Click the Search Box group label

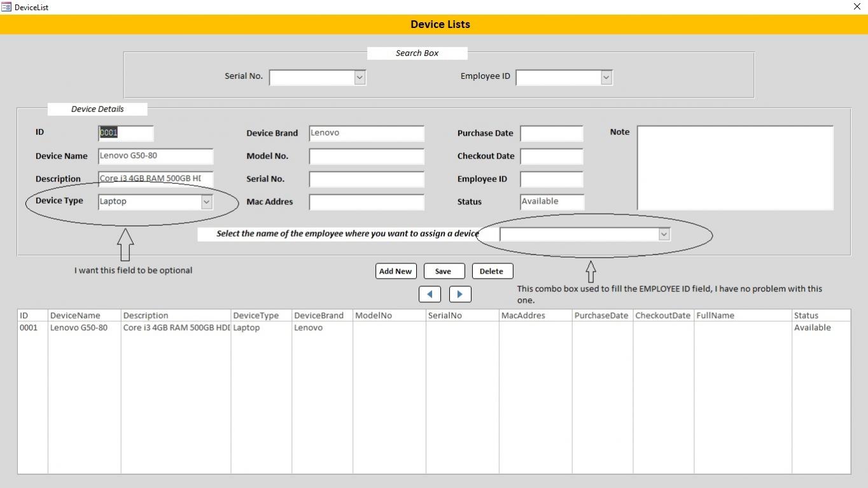click(x=417, y=53)
